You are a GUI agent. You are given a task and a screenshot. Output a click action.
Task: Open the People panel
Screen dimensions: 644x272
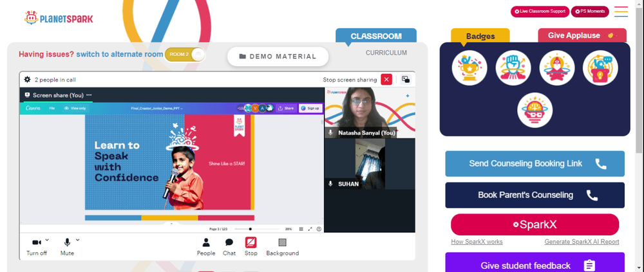pyautogui.click(x=206, y=247)
